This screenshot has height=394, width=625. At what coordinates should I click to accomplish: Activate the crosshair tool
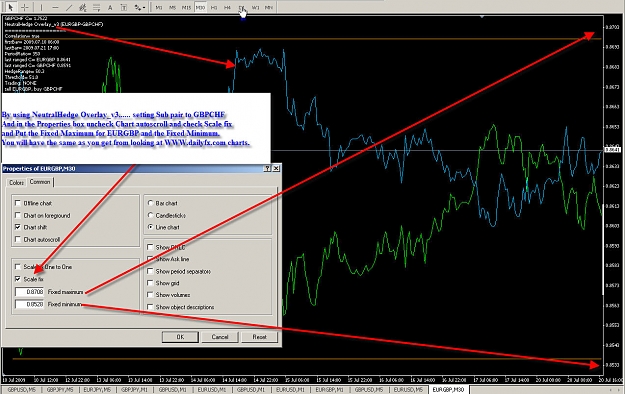25,7
